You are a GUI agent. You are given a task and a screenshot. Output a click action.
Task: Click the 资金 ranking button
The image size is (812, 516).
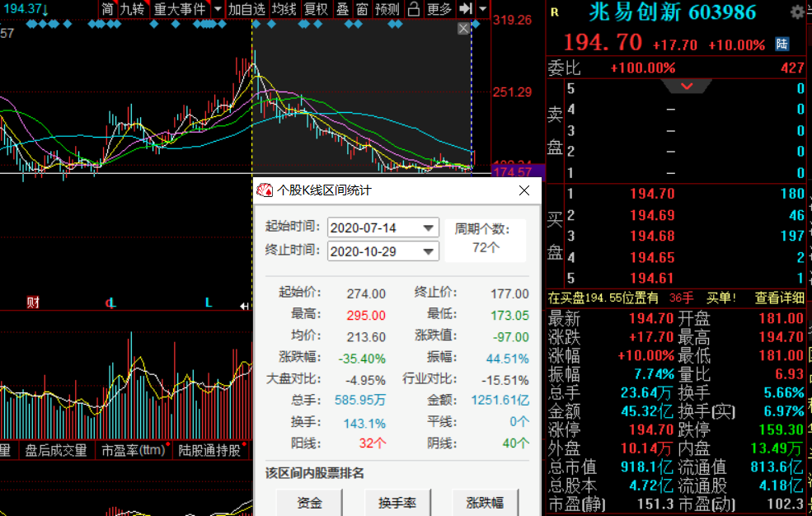coord(309,503)
